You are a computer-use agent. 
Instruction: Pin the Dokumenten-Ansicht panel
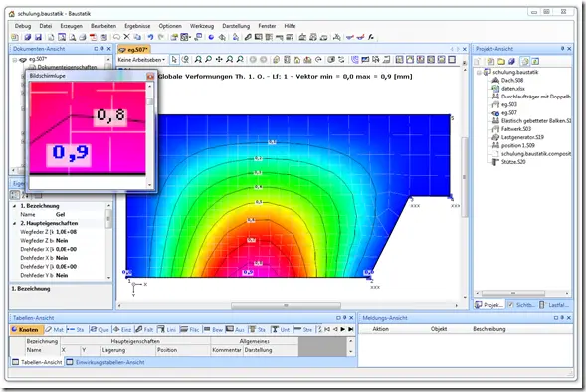coord(102,49)
